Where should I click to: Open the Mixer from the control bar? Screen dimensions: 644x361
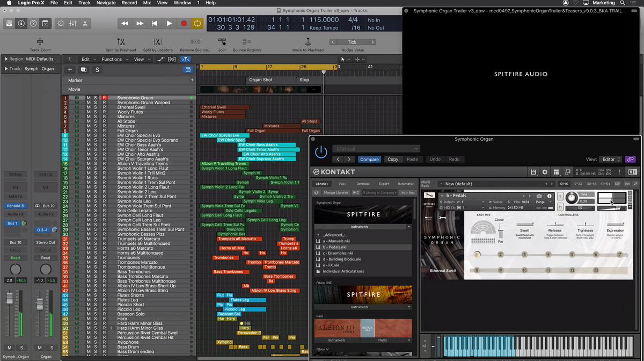coord(73,24)
